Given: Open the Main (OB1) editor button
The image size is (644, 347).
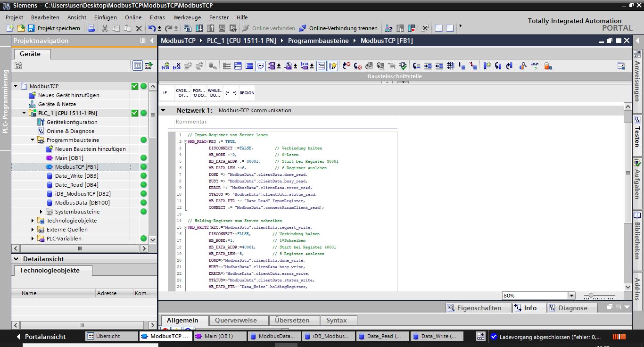Looking at the screenshot, I should (x=218, y=336).
